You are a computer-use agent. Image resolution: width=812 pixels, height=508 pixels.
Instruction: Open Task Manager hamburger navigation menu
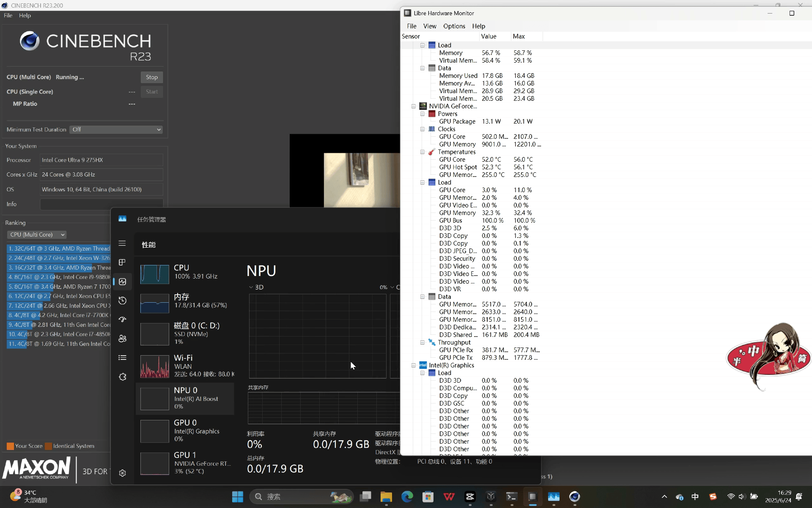point(122,243)
